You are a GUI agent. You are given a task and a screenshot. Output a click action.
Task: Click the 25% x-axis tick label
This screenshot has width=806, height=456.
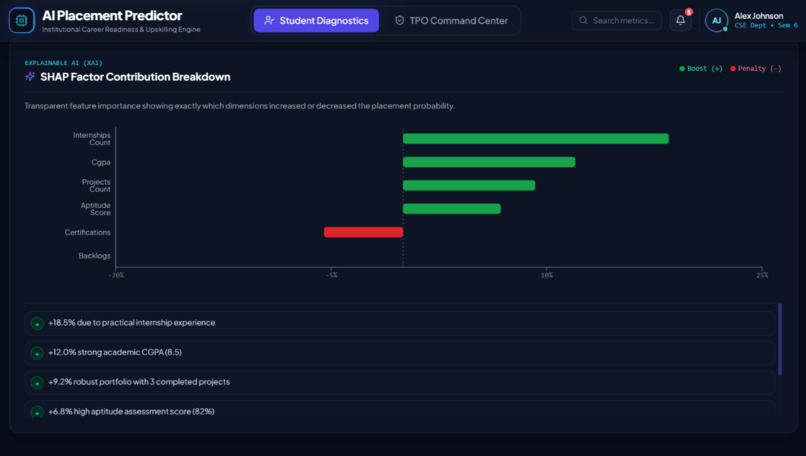tap(762, 275)
